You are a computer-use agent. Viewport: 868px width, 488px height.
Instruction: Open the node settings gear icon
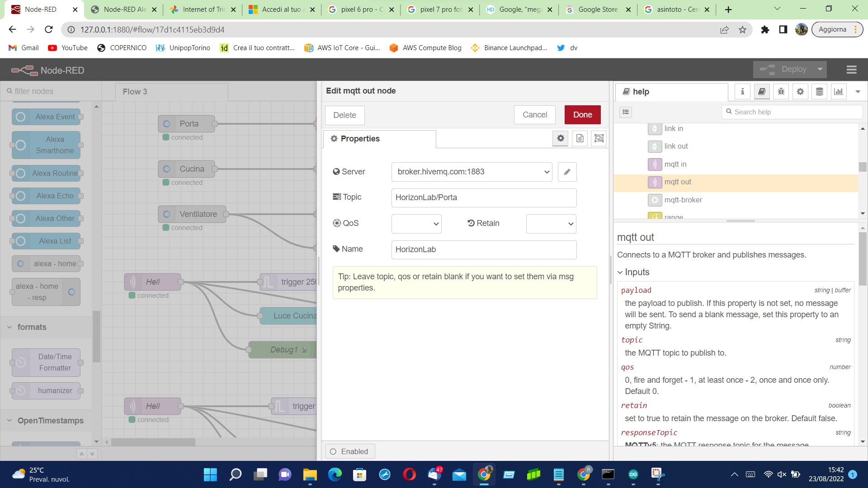pyautogui.click(x=561, y=138)
